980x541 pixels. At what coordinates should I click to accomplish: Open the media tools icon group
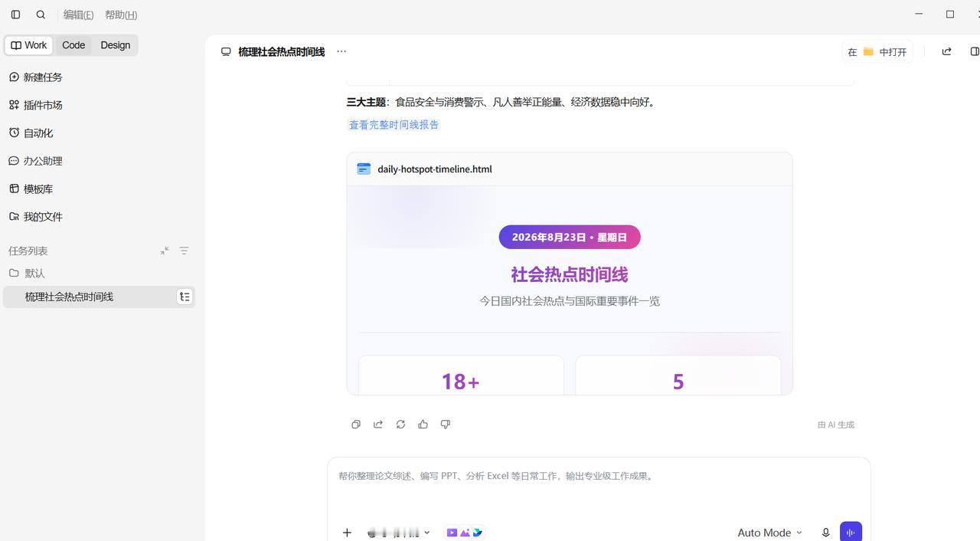465,533
